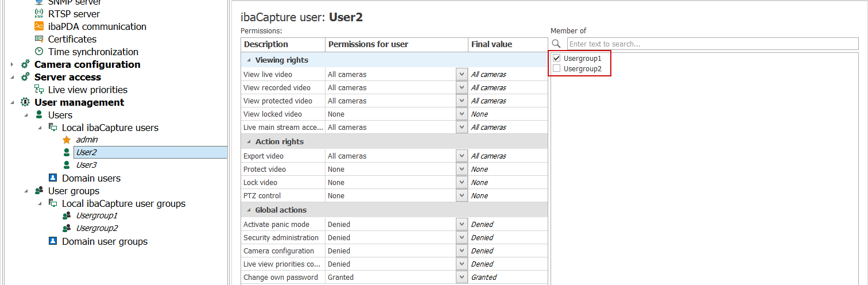This screenshot has width=868, height=285.
Task: Click the Description column header
Action: coord(283,44)
